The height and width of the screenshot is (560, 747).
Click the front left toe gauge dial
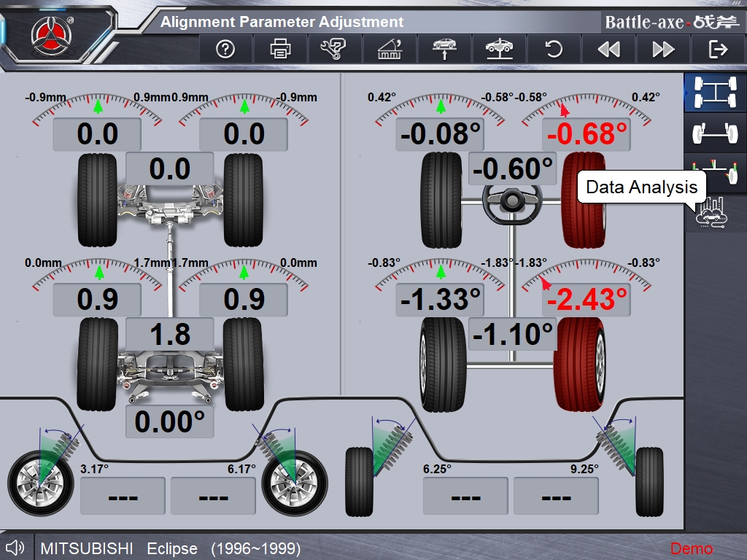pos(98,109)
